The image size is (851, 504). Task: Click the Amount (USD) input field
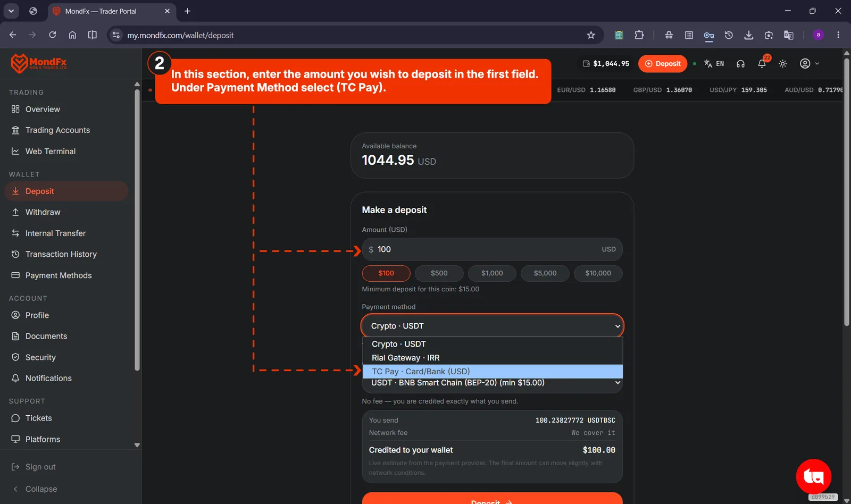tap(492, 249)
